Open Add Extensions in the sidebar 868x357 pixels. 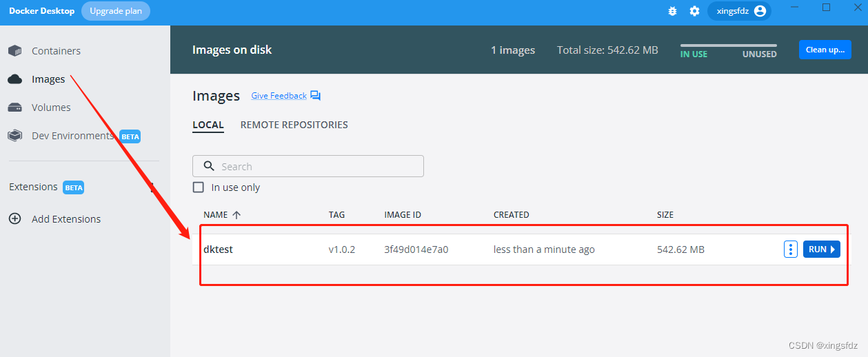[66, 219]
